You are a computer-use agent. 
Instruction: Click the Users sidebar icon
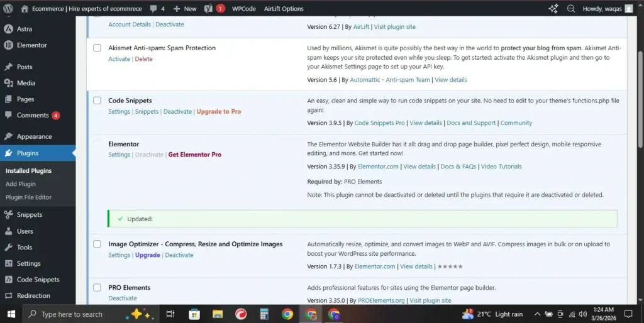pyautogui.click(x=8, y=231)
